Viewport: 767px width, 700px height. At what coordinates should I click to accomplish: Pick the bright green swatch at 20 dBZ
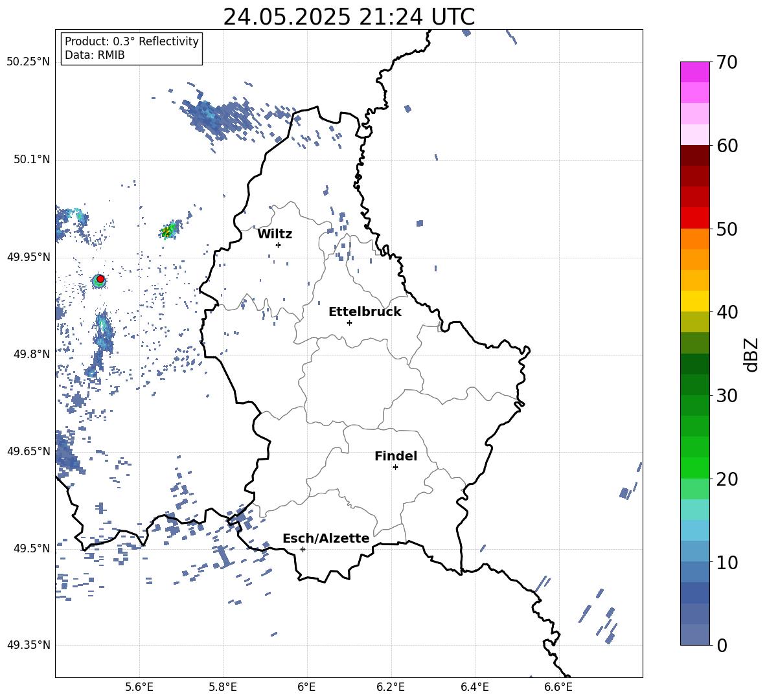pos(694,468)
